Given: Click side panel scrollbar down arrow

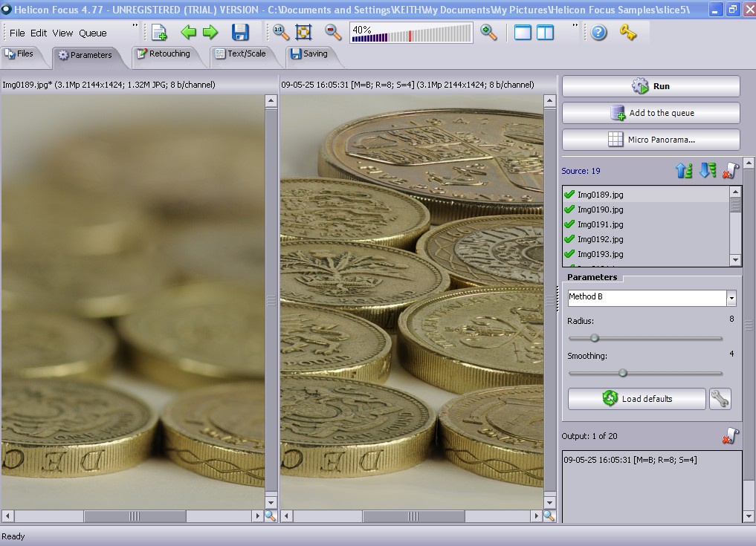Looking at the screenshot, I should 749,516.
